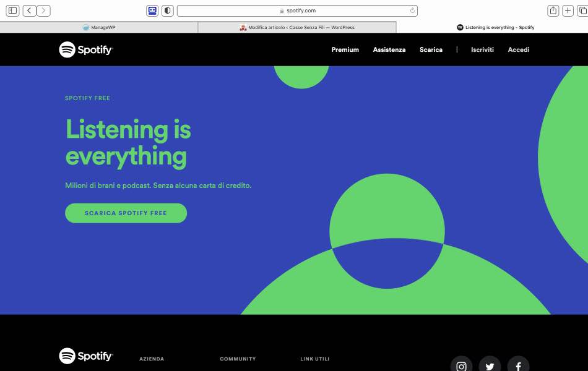
Task: Open the Share sheet icon
Action: 553,11
